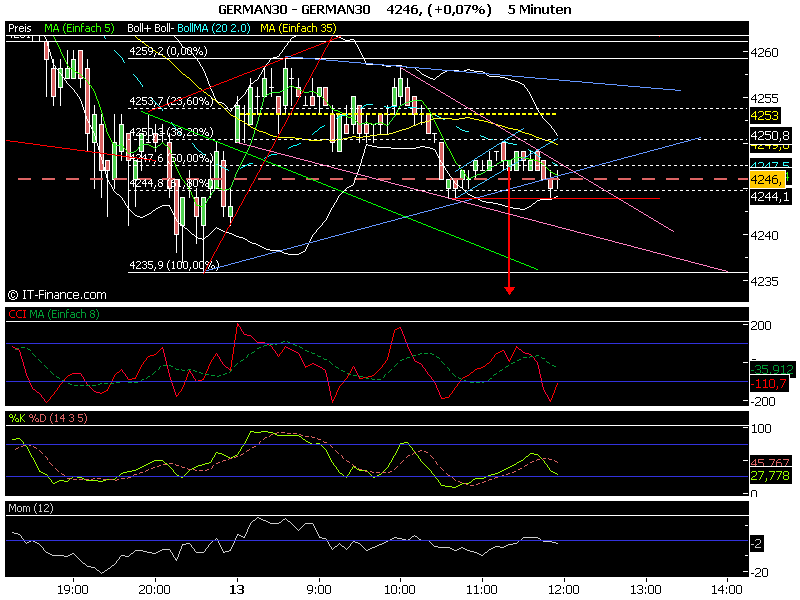
Task: Click the red -110,7 CCI value tag
Action: 769,384
